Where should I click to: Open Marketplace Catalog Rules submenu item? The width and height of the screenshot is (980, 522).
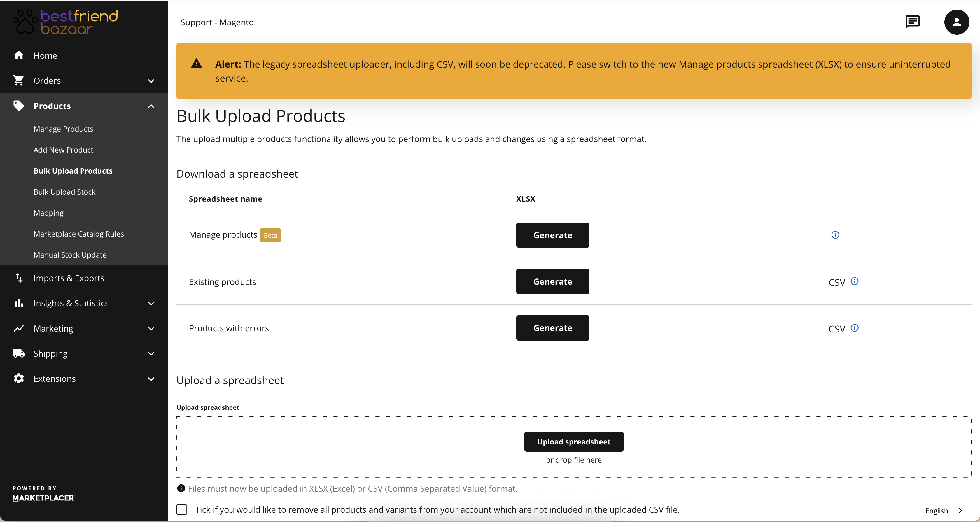click(79, 234)
